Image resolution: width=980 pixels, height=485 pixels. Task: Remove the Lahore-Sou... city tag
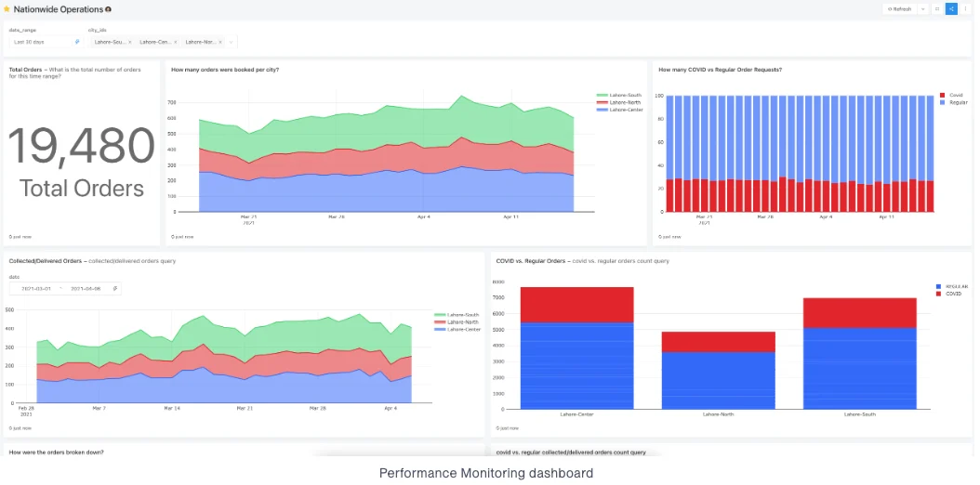coord(129,42)
